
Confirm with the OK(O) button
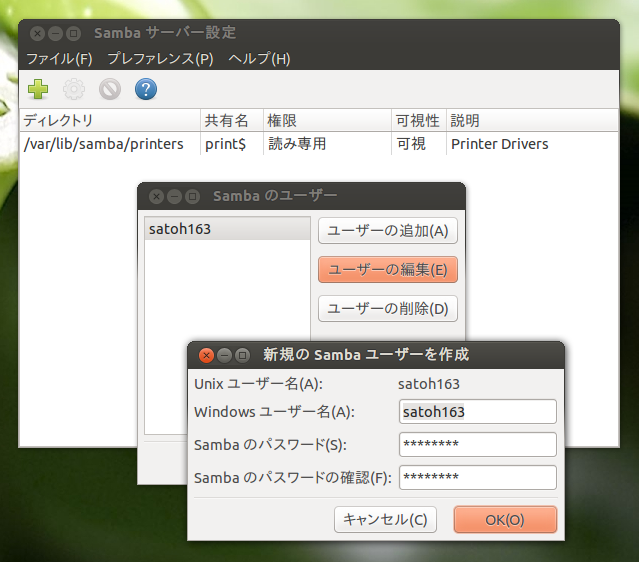click(x=504, y=520)
